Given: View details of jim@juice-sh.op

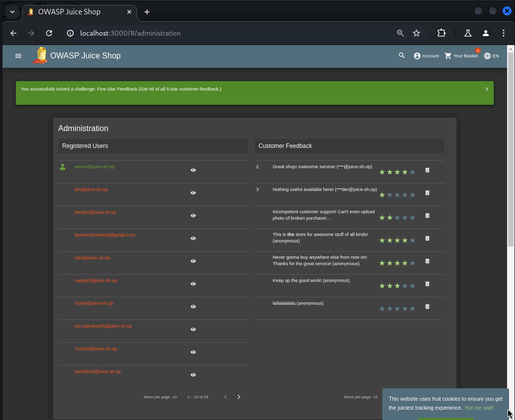Looking at the screenshot, I should 193,193.
